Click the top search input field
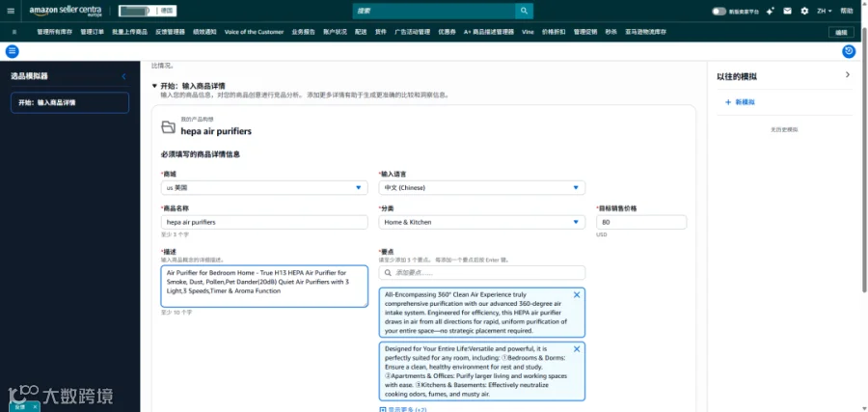 (433, 11)
